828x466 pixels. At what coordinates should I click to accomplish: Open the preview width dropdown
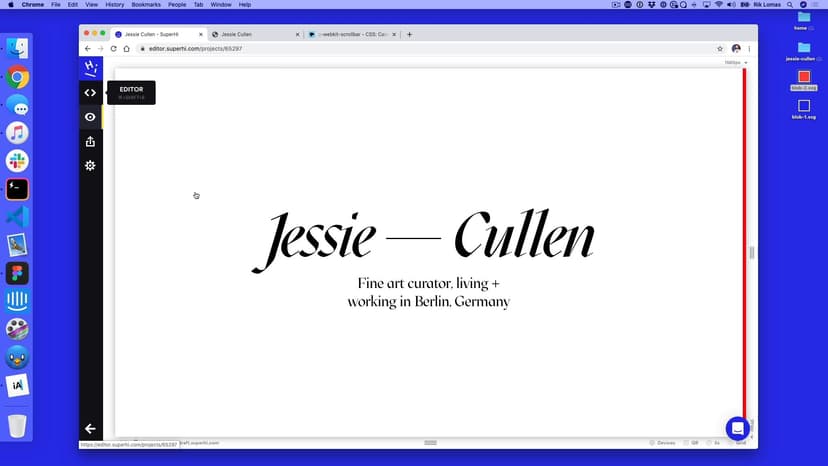(737, 63)
